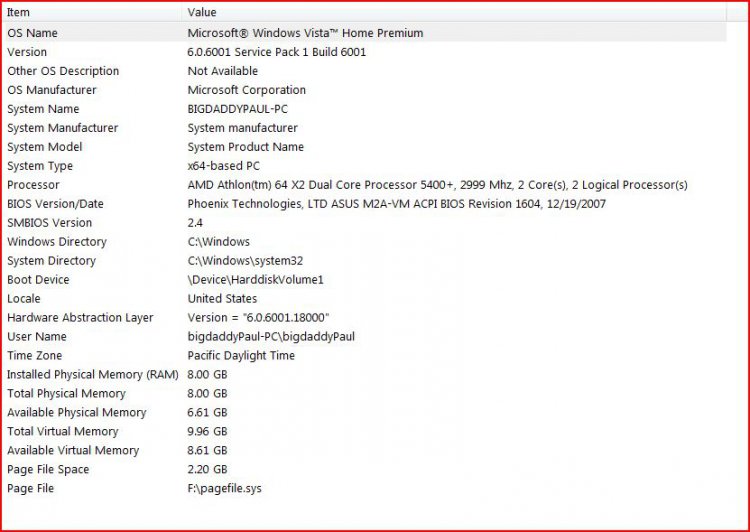Viewport: 750px width, 532px height.
Task: Select the Time Zone row label
Action: (34, 356)
